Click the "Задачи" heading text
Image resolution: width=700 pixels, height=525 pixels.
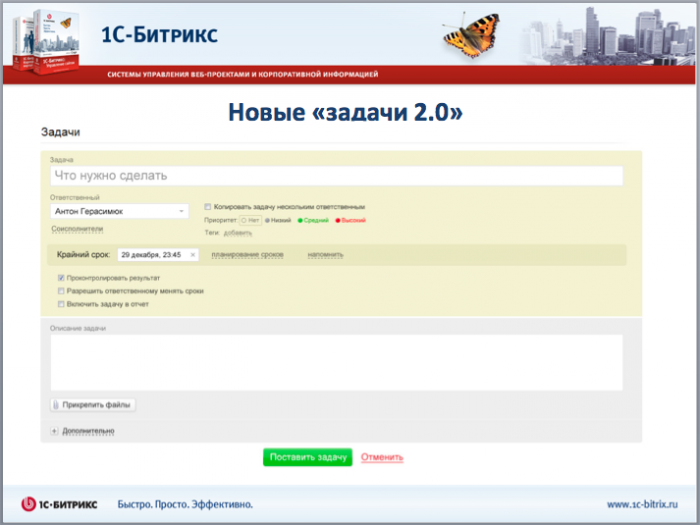pos(60,132)
